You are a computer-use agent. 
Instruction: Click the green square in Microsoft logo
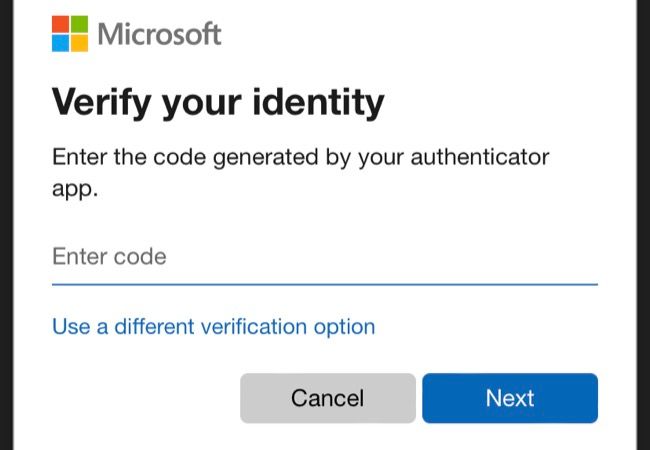(x=79, y=24)
